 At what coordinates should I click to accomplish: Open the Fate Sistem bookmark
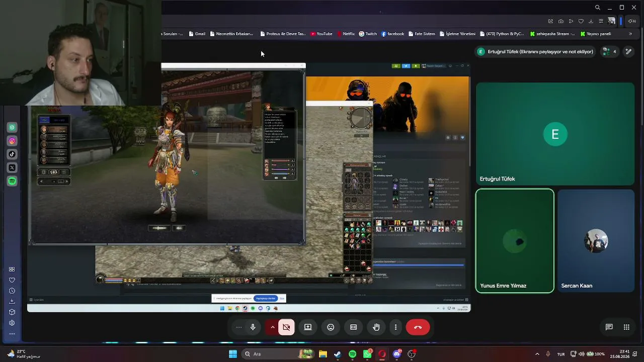coord(422,34)
